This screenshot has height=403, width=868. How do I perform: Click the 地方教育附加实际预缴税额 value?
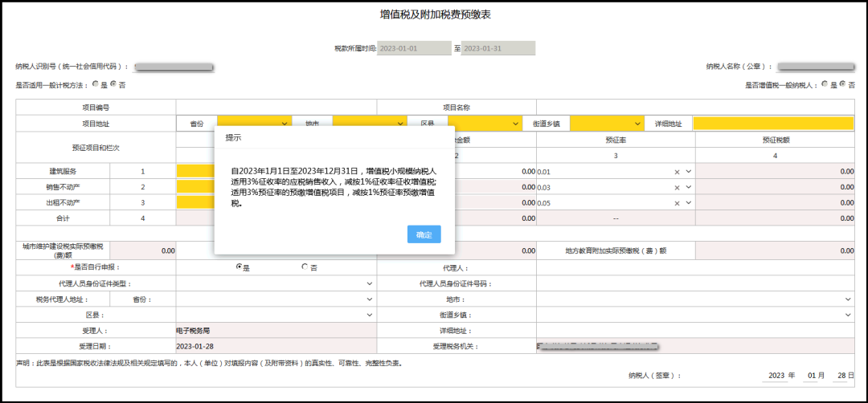pyautogui.click(x=775, y=251)
